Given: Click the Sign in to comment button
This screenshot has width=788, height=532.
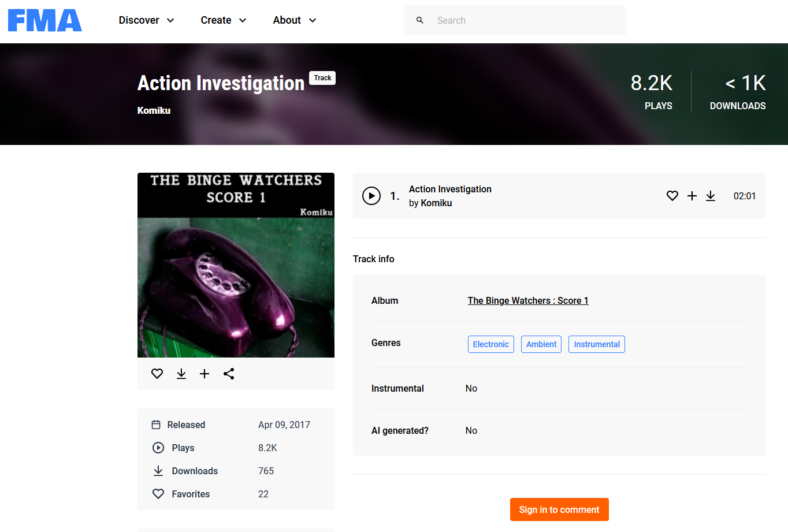Looking at the screenshot, I should pyautogui.click(x=559, y=509).
